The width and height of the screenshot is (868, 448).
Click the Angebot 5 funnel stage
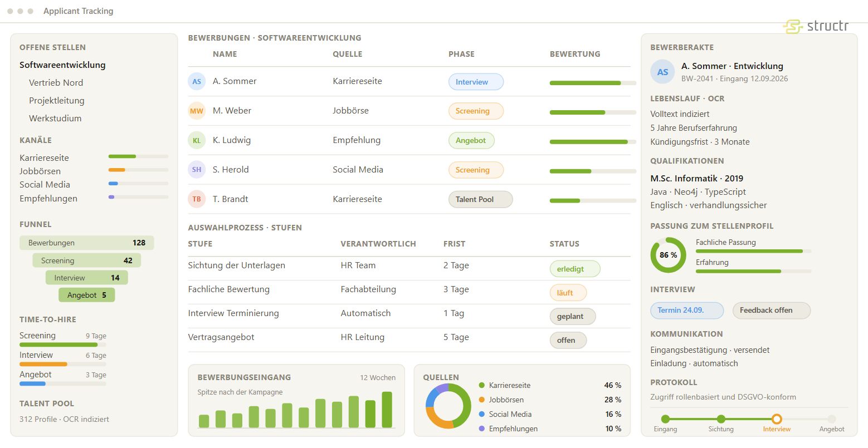87,295
